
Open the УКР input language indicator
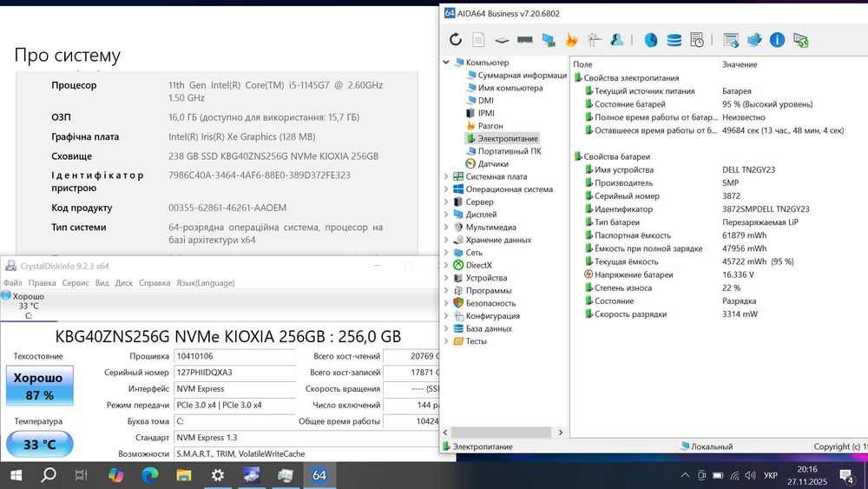pyautogui.click(x=771, y=476)
